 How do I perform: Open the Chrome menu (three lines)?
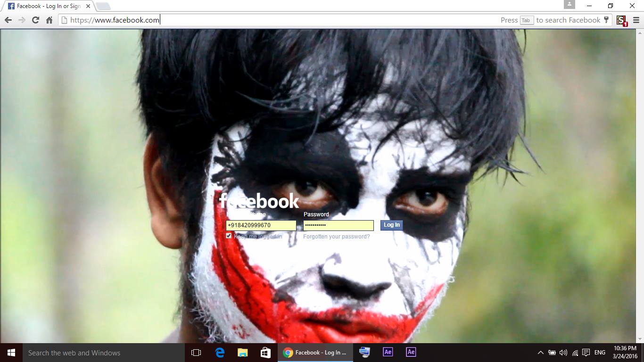click(636, 20)
